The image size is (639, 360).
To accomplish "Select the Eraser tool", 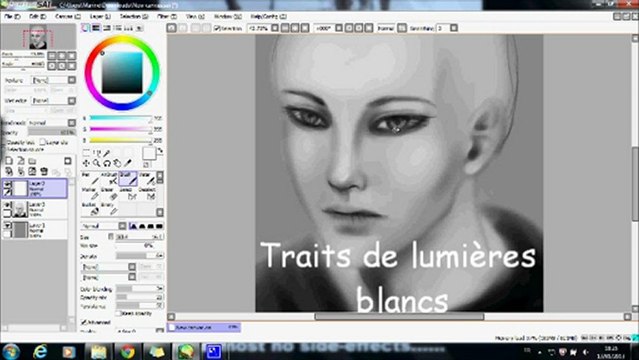I will click(x=109, y=193).
